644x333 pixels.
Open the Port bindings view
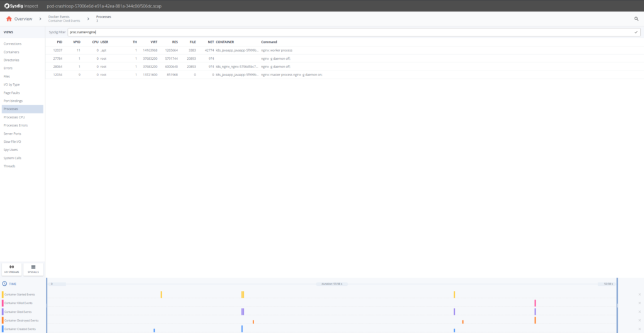click(x=13, y=101)
